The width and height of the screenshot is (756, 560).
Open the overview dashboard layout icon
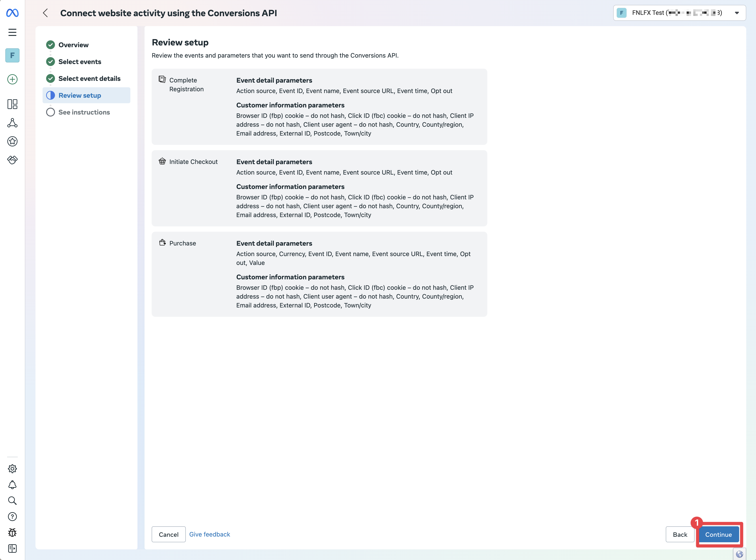(13, 104)
